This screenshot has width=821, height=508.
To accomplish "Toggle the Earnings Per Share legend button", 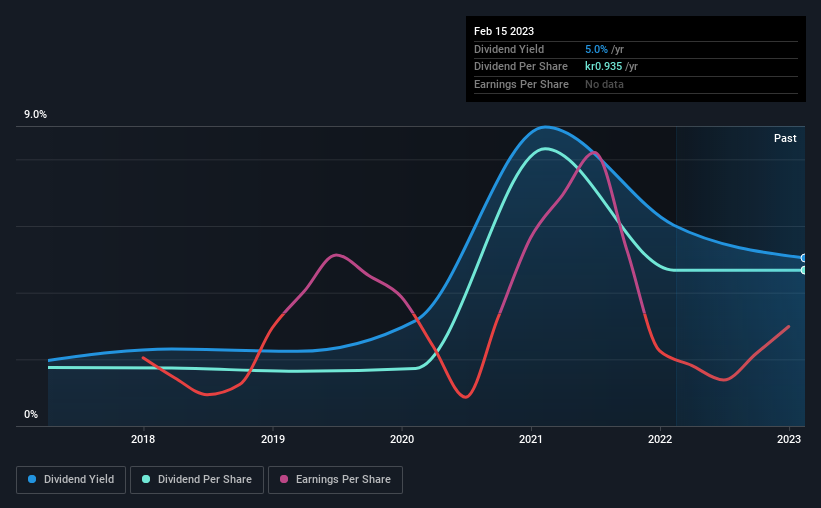I will (x=335, y=480).
